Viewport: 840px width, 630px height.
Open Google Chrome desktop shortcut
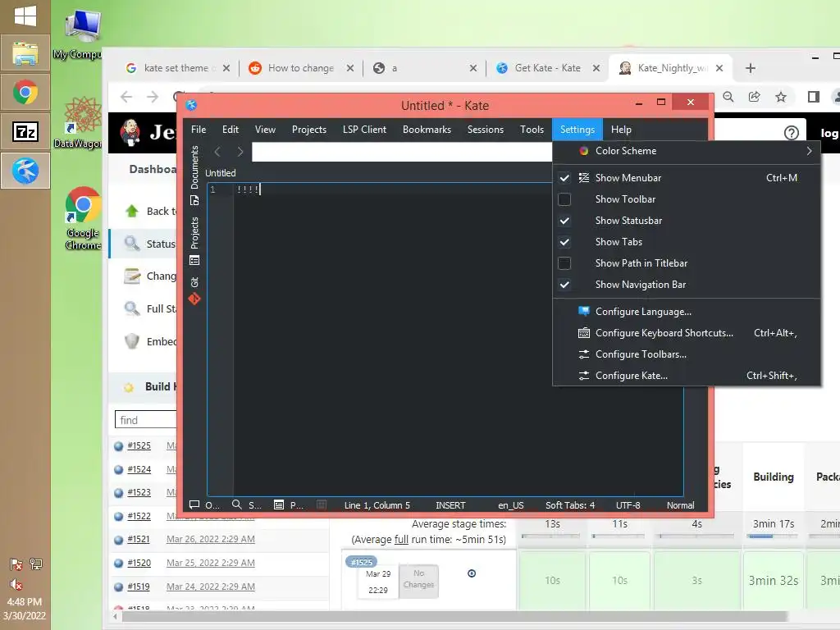point(83,218)
